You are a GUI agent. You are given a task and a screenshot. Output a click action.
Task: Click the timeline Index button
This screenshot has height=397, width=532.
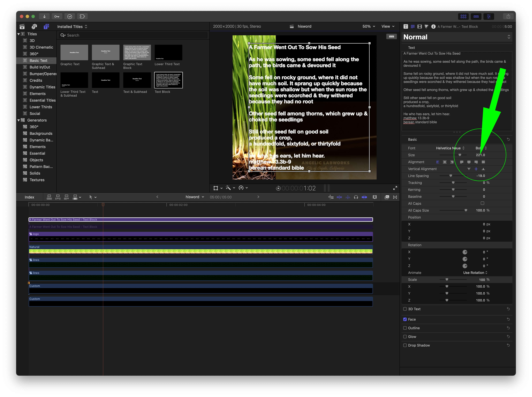pyautogui.click(x=29, y=197)
